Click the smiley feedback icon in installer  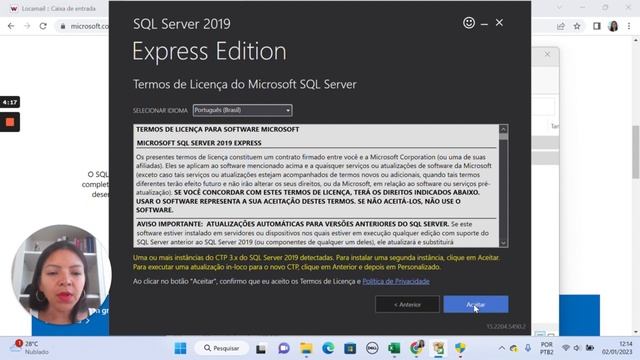(469, 23)
